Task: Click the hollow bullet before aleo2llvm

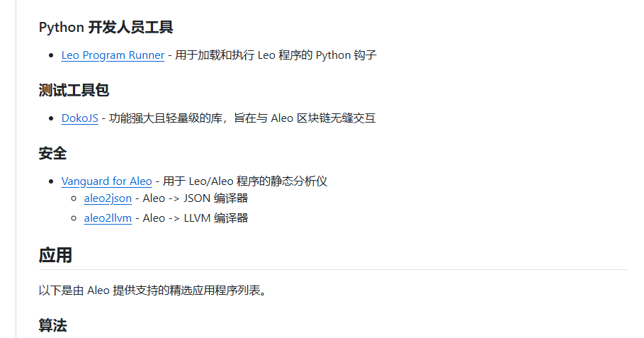Action: (74, 218)
